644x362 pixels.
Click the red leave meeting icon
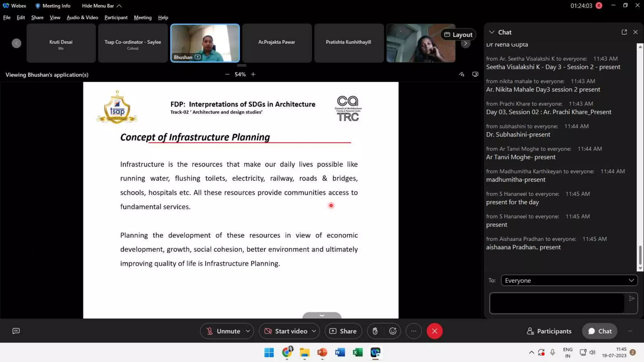435,331
